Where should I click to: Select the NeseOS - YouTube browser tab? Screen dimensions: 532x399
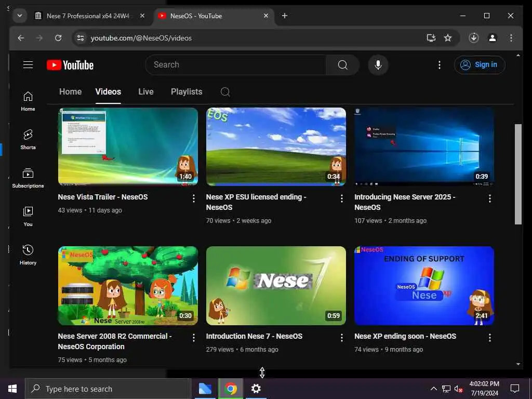click(214, 16)
